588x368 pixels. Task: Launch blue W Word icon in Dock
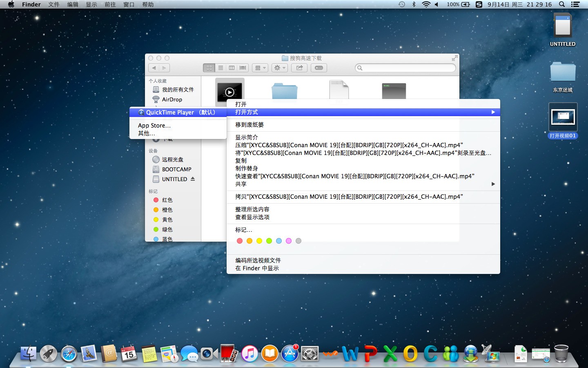(350, 354)
